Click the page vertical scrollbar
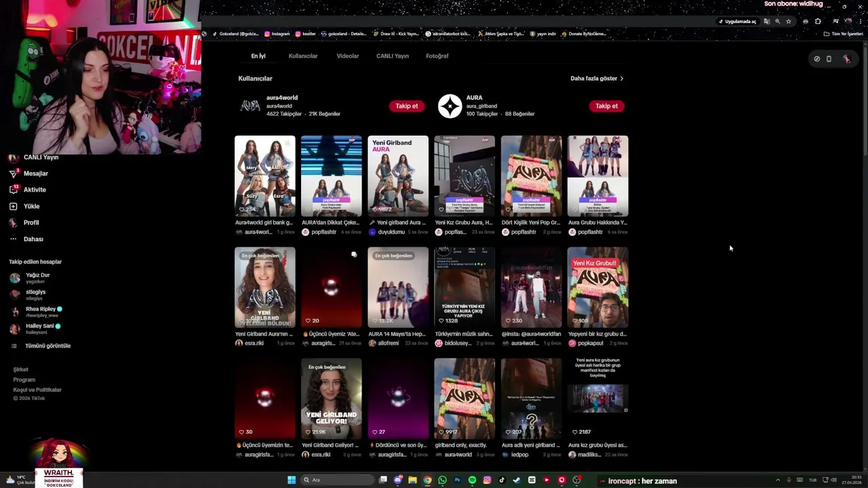 (865, 102)
